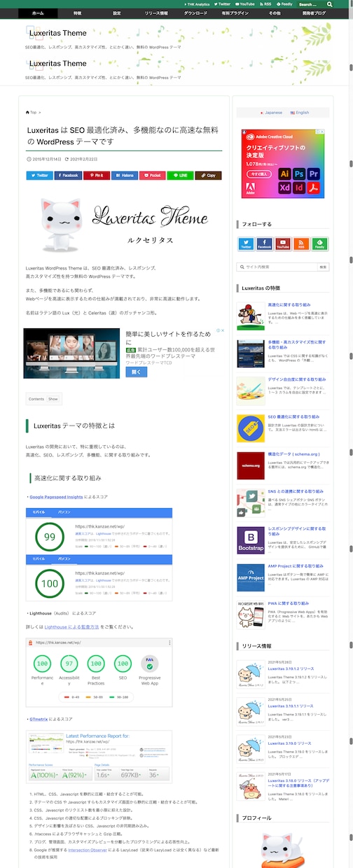Open the top bar Feedly link
Image resolution: width=353 pixels, height=868 pixels.
click(284, 4)
